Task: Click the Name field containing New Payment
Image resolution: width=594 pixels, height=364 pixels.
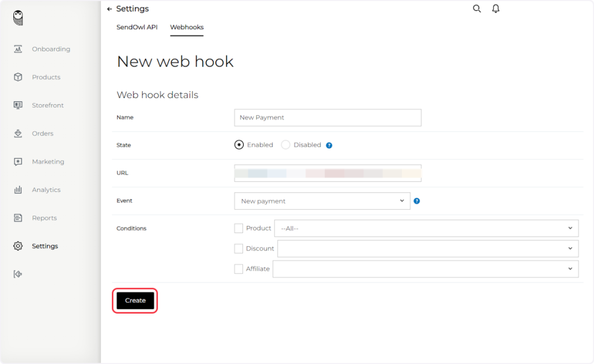Action: [x=327, y=118]
